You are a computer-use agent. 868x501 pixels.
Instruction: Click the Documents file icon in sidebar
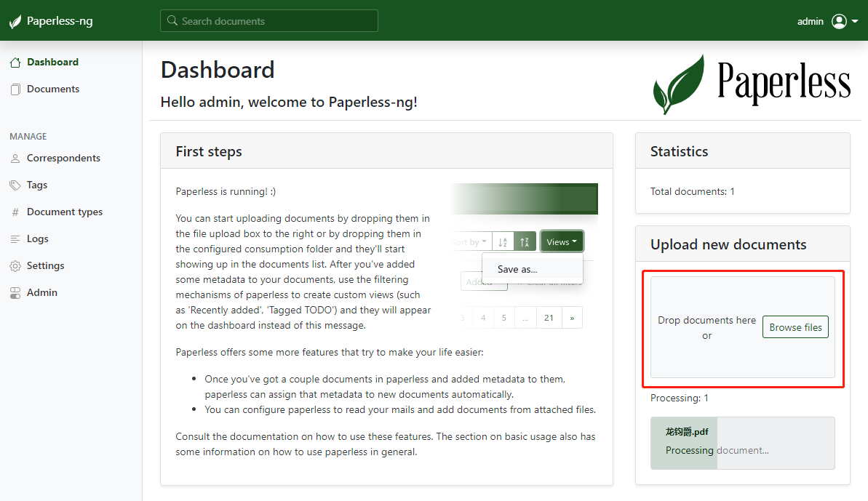click(15, 89)
